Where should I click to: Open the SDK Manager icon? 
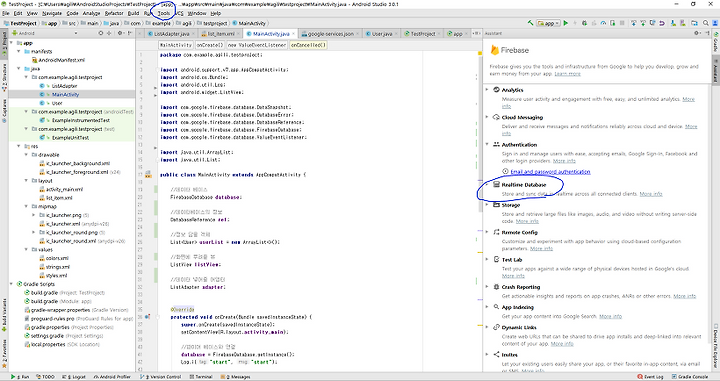[x=683, y=23]
